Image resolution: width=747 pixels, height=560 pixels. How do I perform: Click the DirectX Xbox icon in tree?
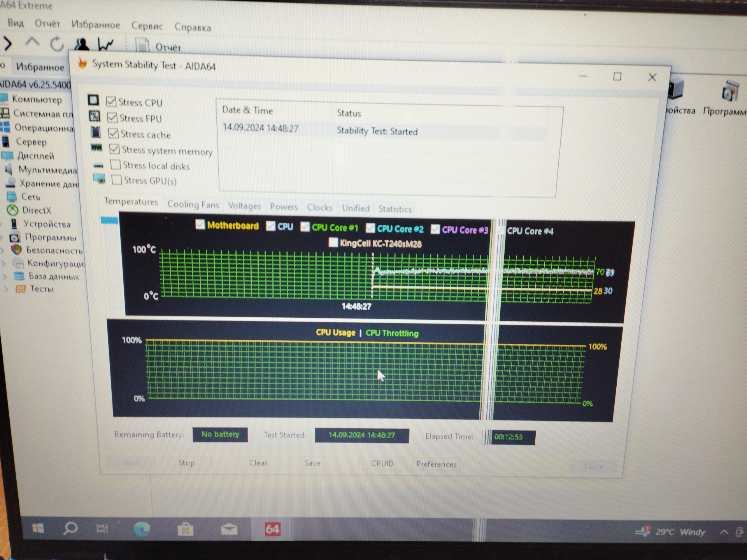coord(13,210)
